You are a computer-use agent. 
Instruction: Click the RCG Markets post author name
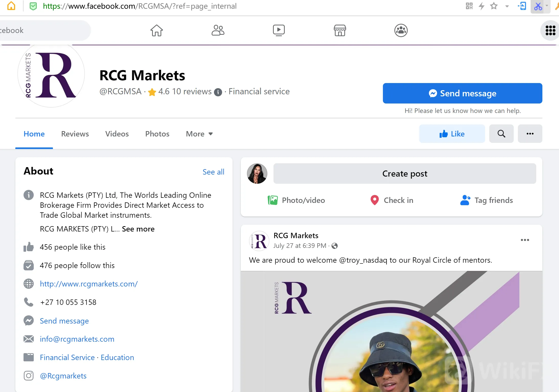296,235
